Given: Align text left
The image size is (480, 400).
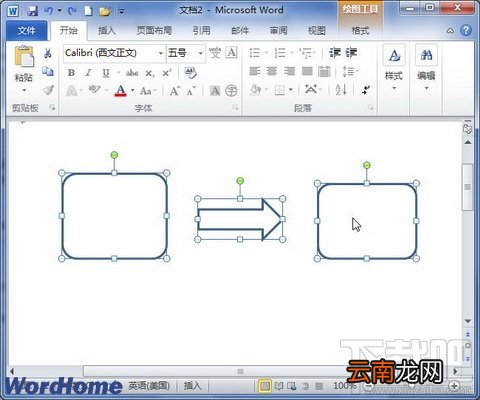Looking at the screenshot, I should pos(255,71).
